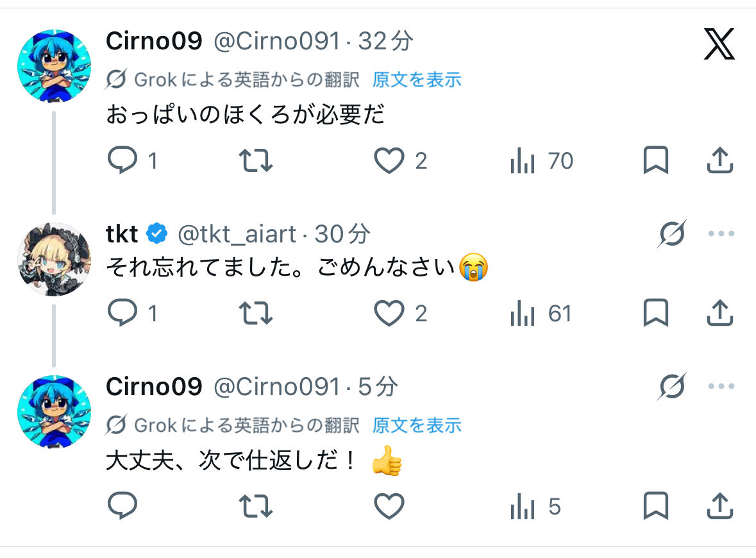Open the @tkt_aiart profile handle
Screen dimensions: 756x558
236,235
